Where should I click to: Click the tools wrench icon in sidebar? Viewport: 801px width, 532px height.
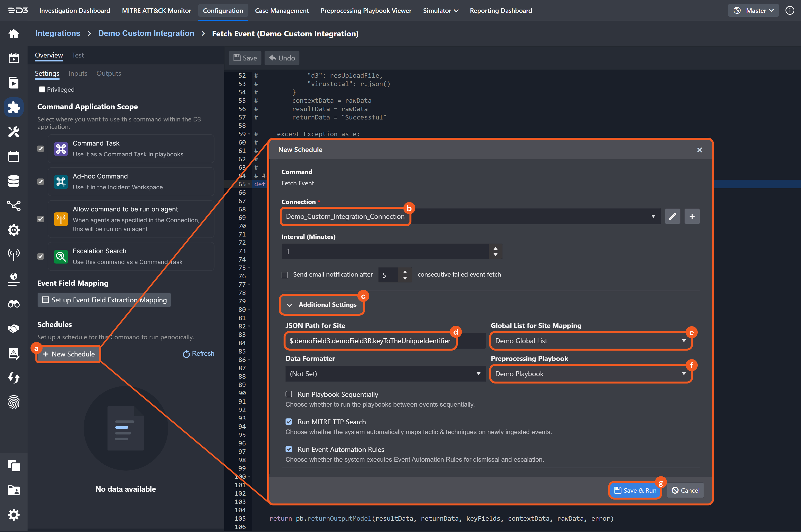click(14, 132)
